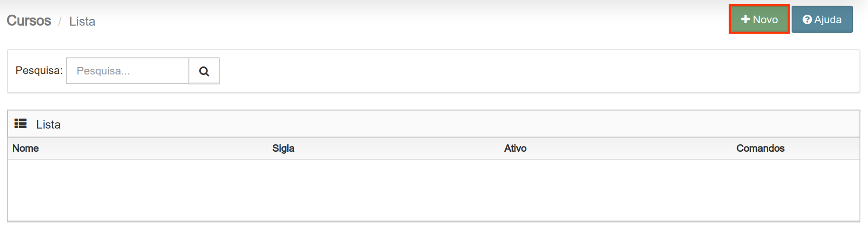This screenshot has width=868, height=231.
Task: Focus the Pesquisa search input field
Action: click(x=128, y=71)
